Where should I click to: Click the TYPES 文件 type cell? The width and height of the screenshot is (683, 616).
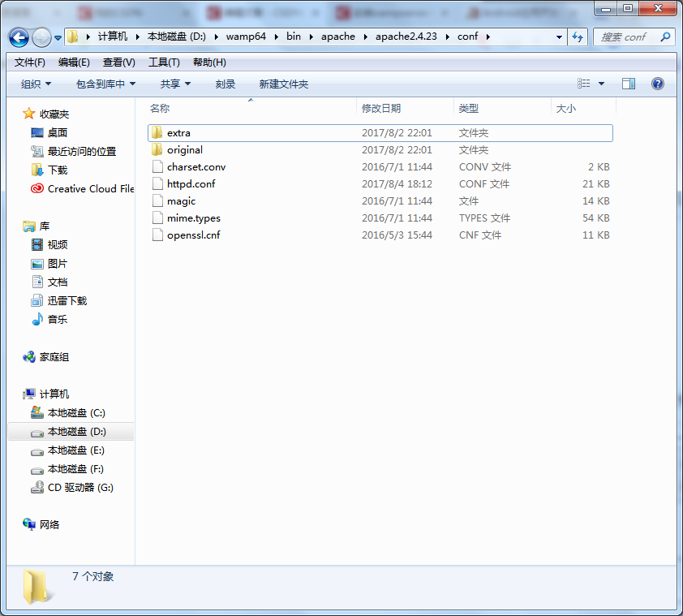pos(484,218)
